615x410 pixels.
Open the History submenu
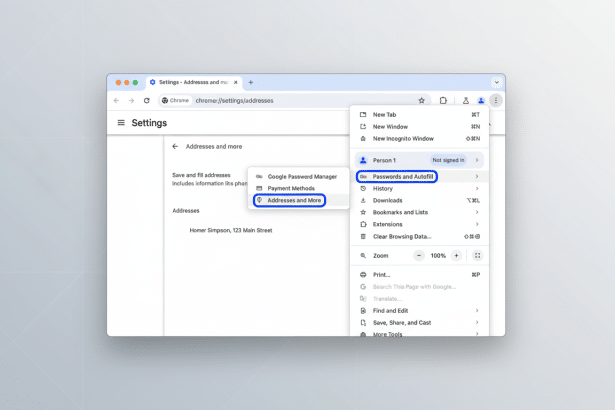[420, 189]
